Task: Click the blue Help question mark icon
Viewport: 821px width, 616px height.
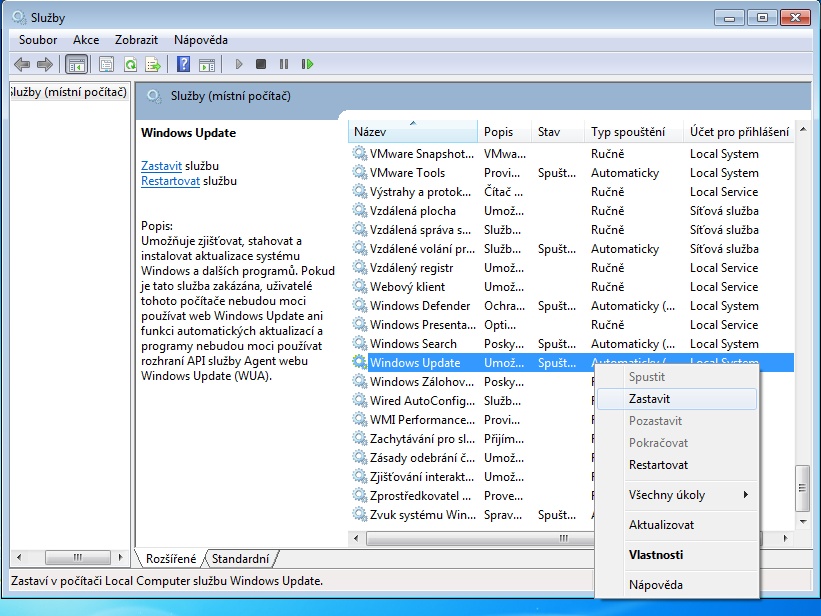Action: click(183, 64)
